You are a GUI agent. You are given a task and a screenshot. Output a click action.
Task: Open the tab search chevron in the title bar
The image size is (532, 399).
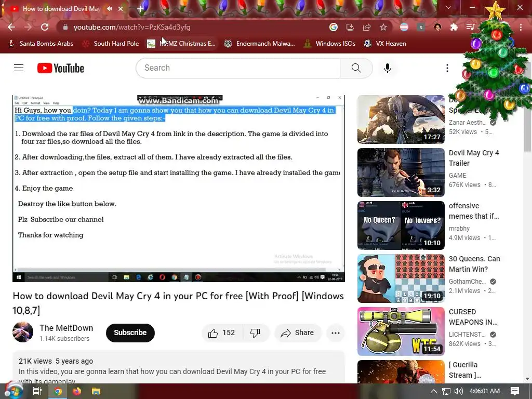coord(448,7)
